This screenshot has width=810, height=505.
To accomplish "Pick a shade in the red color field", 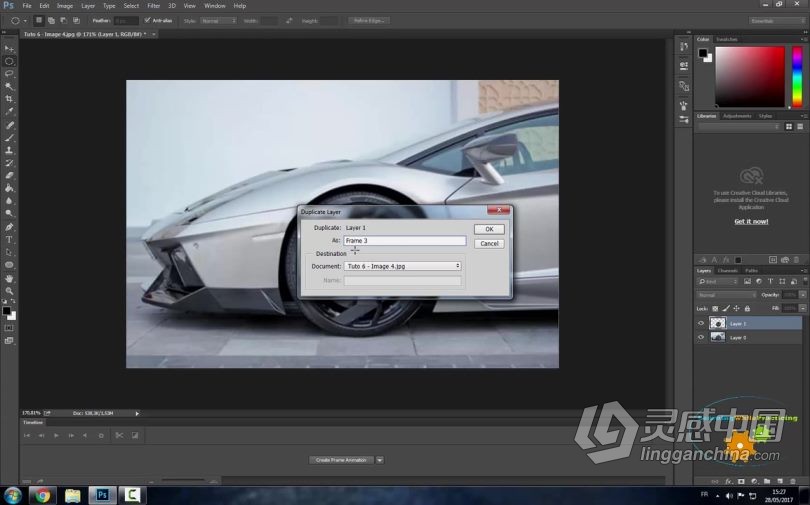I will click(x=750, y=76).
